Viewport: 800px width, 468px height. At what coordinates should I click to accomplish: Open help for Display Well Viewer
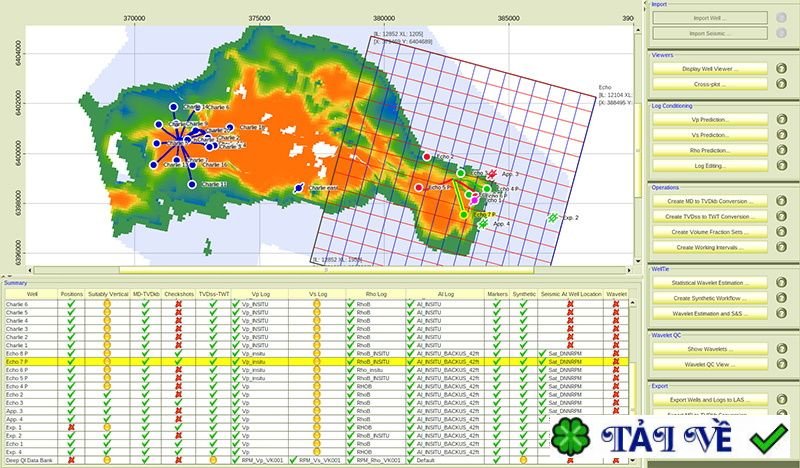tap(781, 68)
